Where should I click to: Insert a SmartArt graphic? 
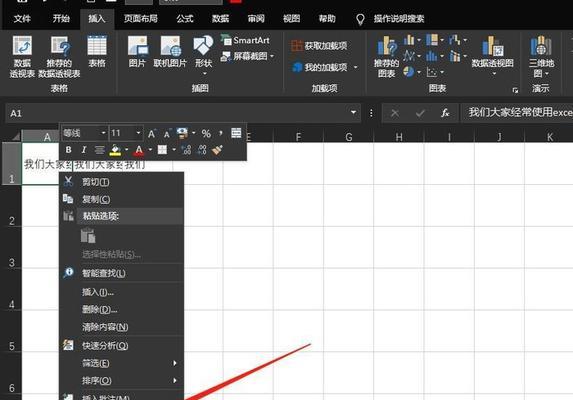[245, 40]
